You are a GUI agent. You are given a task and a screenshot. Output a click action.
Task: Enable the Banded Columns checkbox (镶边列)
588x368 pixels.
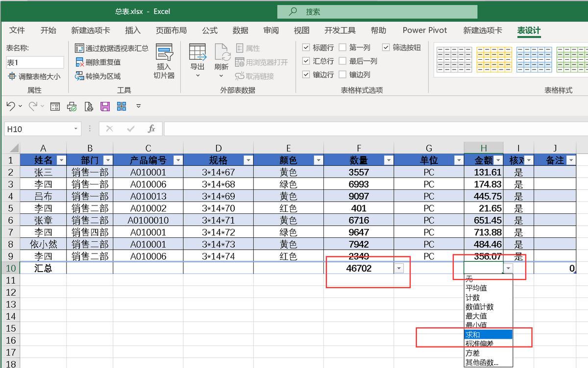(342, 74)
